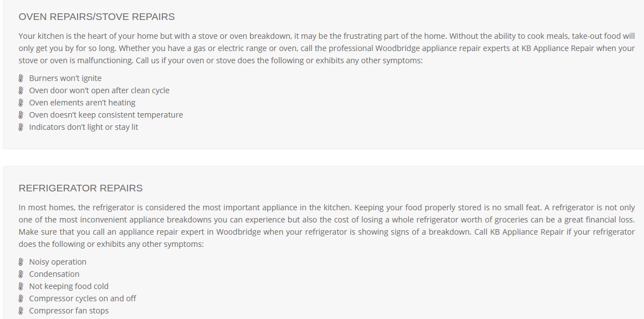Viewport: 644px width, 319px height.
Task: Click the icon before Indicators don't light
Action: coord(21,127)
